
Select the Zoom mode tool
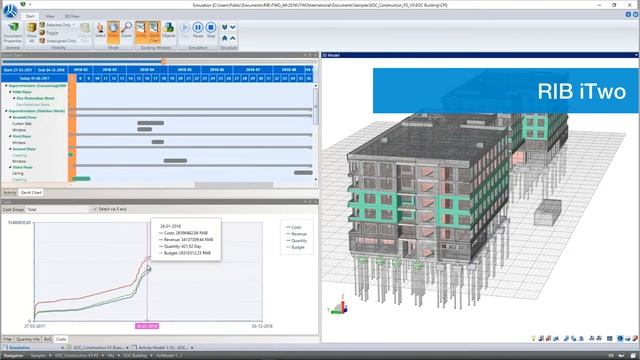[x=127, y=31]
